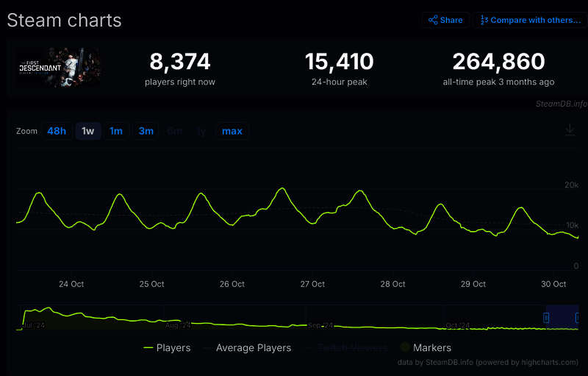Select the 1w zoom range
The height and width of the screenshot is (376, 588).
click(x=88, y=131)
